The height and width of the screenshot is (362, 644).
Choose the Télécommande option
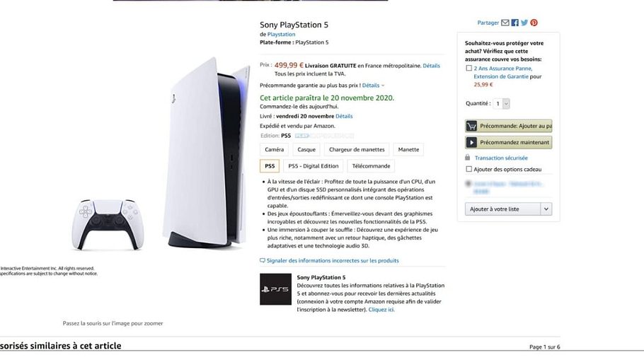point(371,166)
